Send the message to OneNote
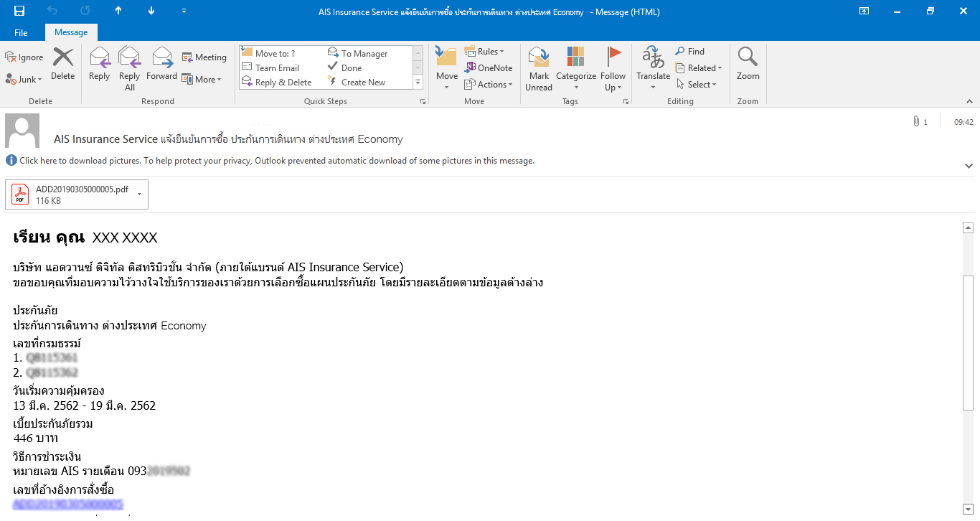980x521 pixels. pos(489,68)
